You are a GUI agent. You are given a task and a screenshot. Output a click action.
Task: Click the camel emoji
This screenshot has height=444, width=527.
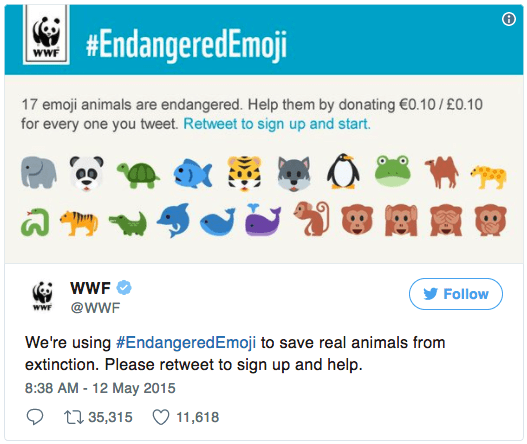coord(442,172)
